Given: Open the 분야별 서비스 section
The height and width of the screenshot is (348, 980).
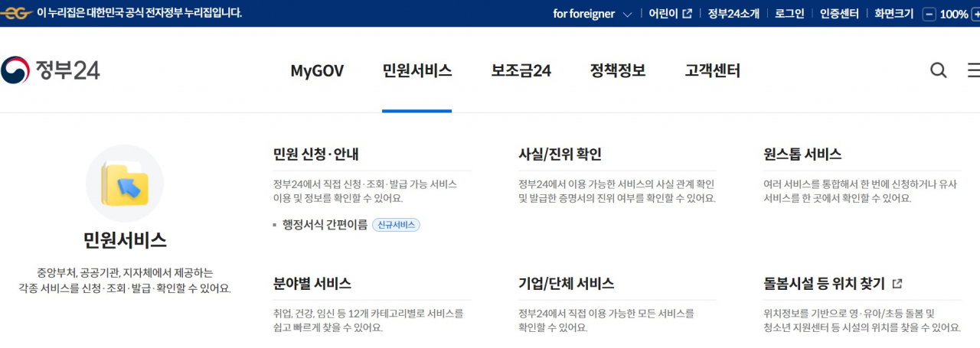Looking at the screenshot, I should 312,284.
